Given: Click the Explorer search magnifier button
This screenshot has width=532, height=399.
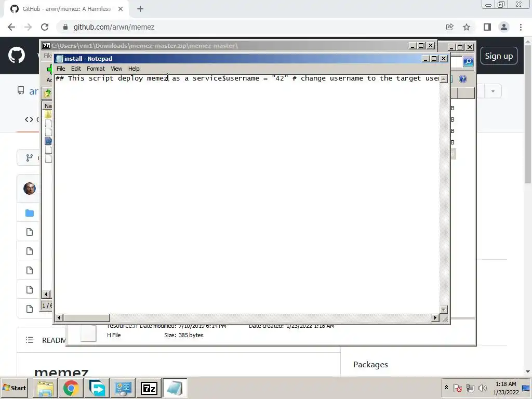Looking at the screenshot, I should click(468, 61).
